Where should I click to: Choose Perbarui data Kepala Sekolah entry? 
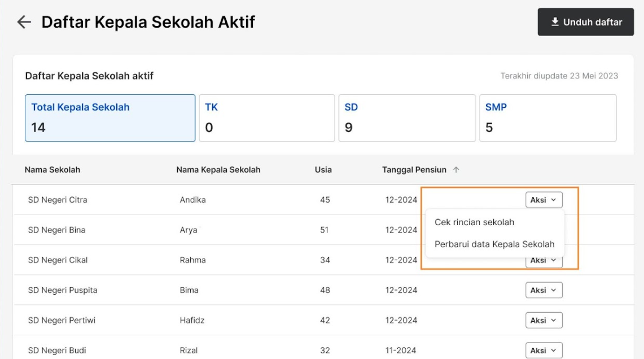point(494,244)
